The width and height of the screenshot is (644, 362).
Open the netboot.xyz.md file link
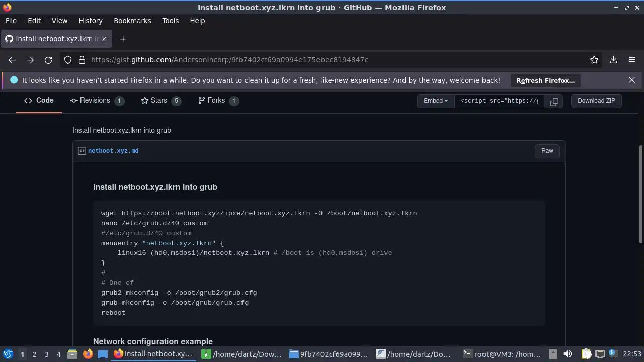click(x=113, y=151)
